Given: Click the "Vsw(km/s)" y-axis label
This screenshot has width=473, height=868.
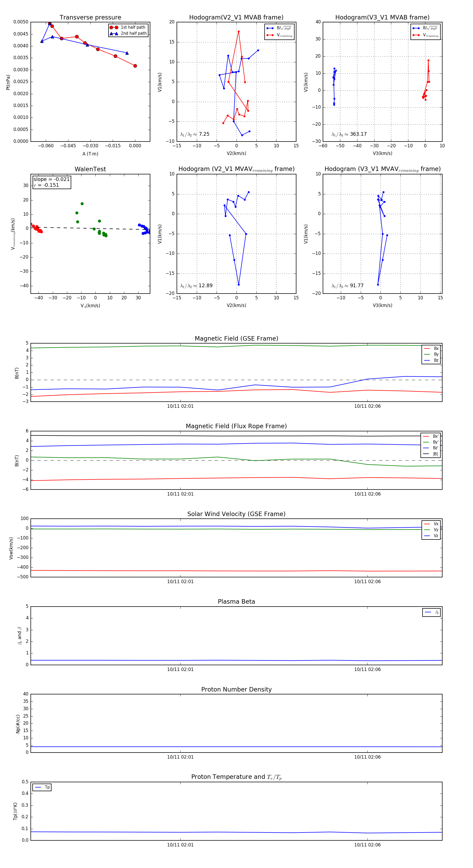Looking at the screenshot, I should [11, 548].
